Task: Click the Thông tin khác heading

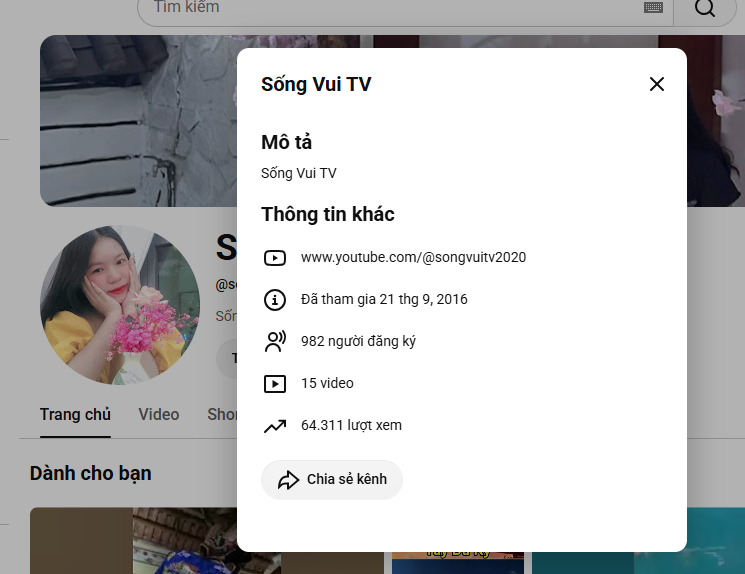Action: point(327,214)
